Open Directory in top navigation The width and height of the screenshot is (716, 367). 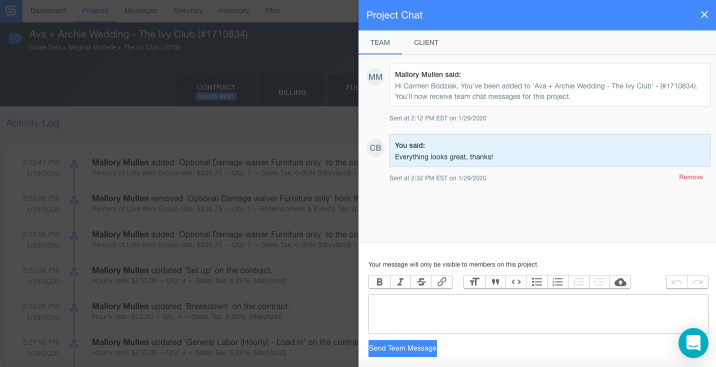tap(188, 10)
